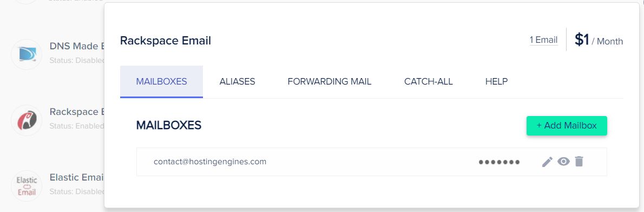Click the Rackspace Email panel heading

click(166, 41)
